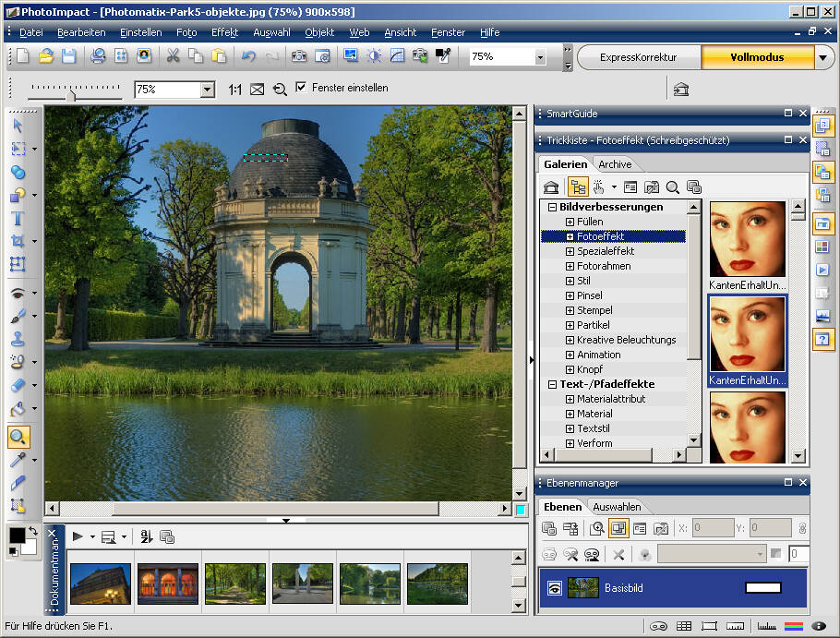The image size is (840, 638).
Task: Click search icon in Trickkiste toolbar
Action: click(673, 187)
